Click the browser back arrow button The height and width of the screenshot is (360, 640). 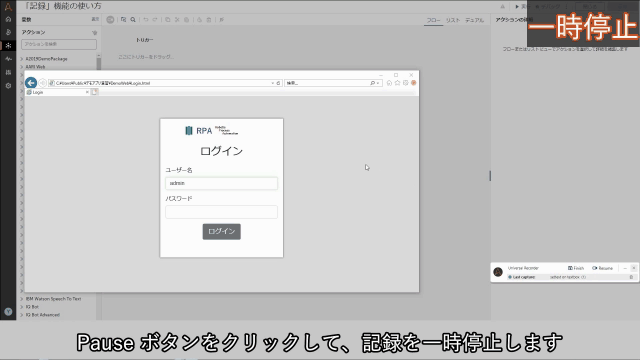point(31,83)
